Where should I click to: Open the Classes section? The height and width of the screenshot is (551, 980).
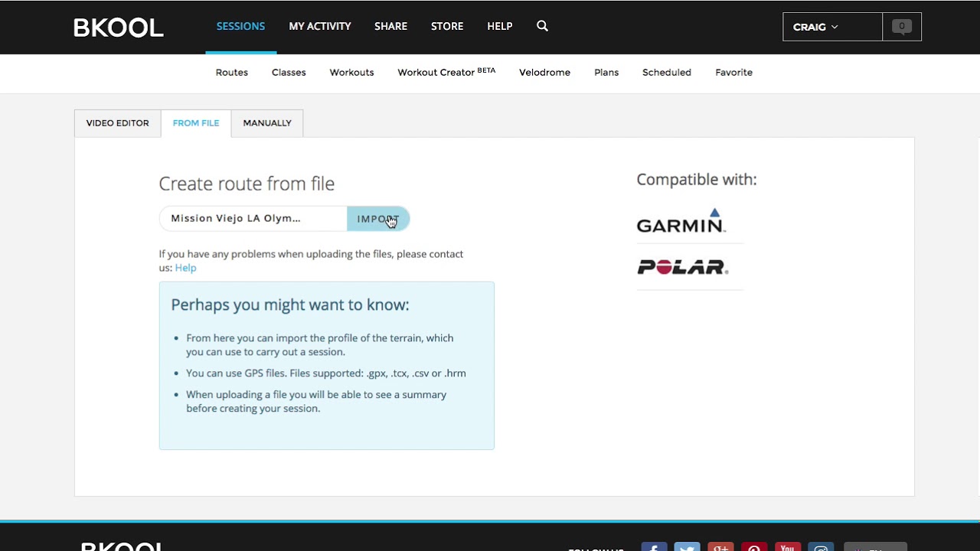point(289,72)
